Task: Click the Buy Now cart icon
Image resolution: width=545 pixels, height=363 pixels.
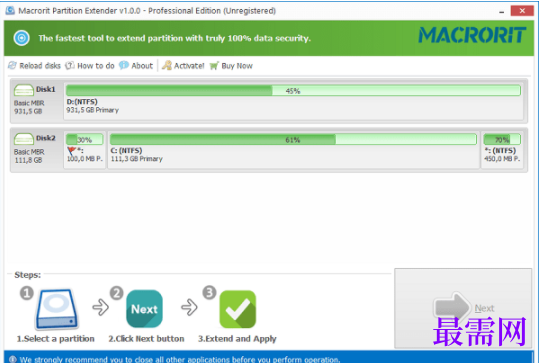Action: coord(214,66)
